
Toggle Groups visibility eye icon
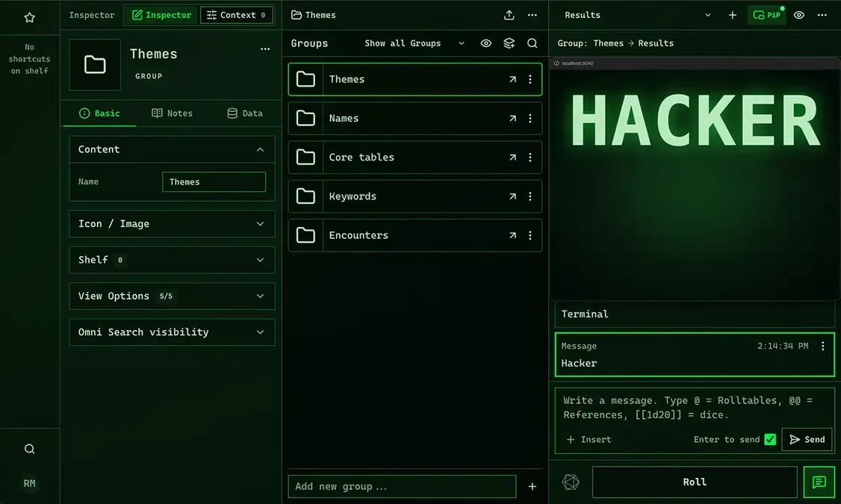pyautogui.click(x=486, y=43)
